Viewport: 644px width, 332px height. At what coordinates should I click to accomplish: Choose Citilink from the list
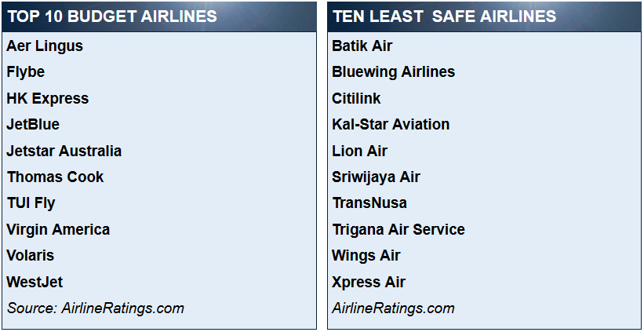356,98
